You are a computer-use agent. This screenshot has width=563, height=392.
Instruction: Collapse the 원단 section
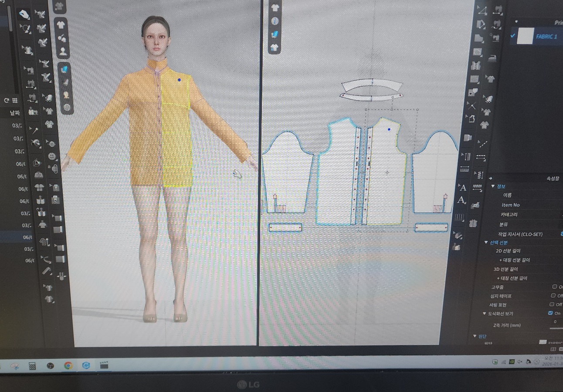pyautogui.click(x=475, y=336)
